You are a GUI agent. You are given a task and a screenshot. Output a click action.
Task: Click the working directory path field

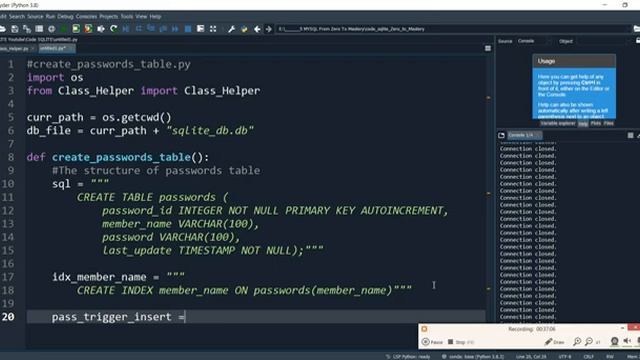click(453, 29)
